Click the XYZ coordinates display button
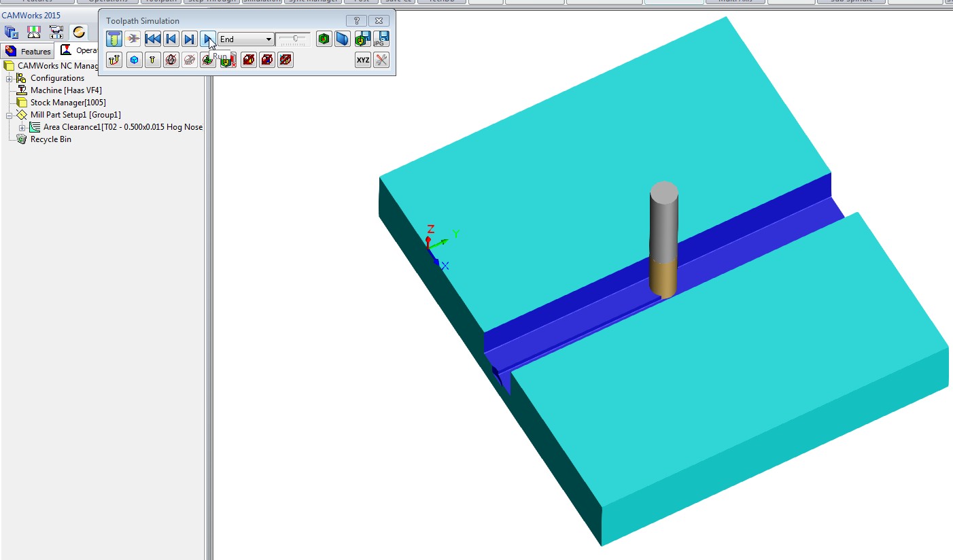 363,60
